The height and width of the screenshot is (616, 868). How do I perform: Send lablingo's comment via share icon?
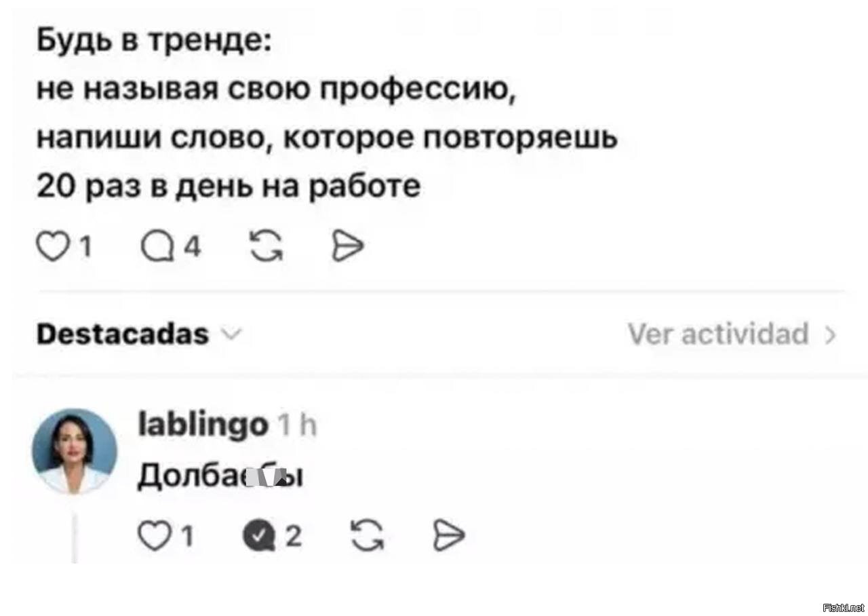[x=449, y=536]
